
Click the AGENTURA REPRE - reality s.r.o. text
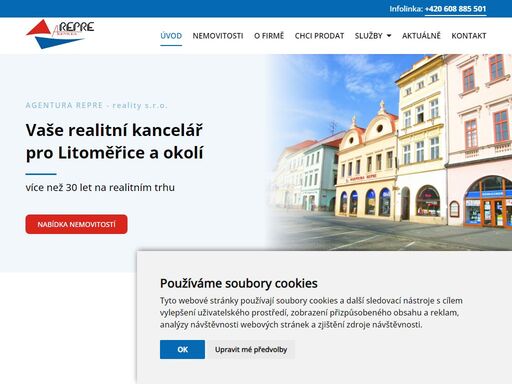[96, 105]
